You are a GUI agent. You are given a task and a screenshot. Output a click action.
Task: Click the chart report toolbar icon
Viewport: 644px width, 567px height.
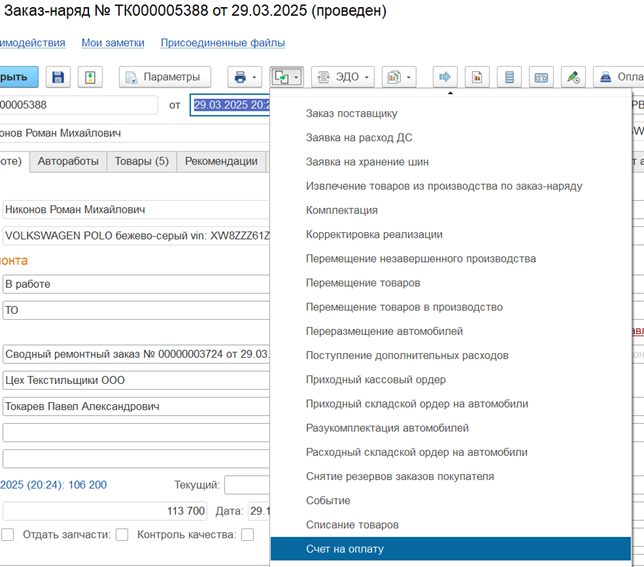478,77
